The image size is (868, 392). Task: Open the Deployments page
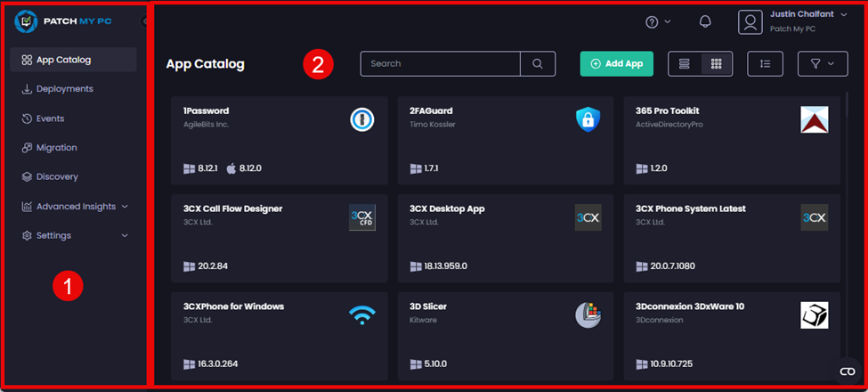(64, 89)
